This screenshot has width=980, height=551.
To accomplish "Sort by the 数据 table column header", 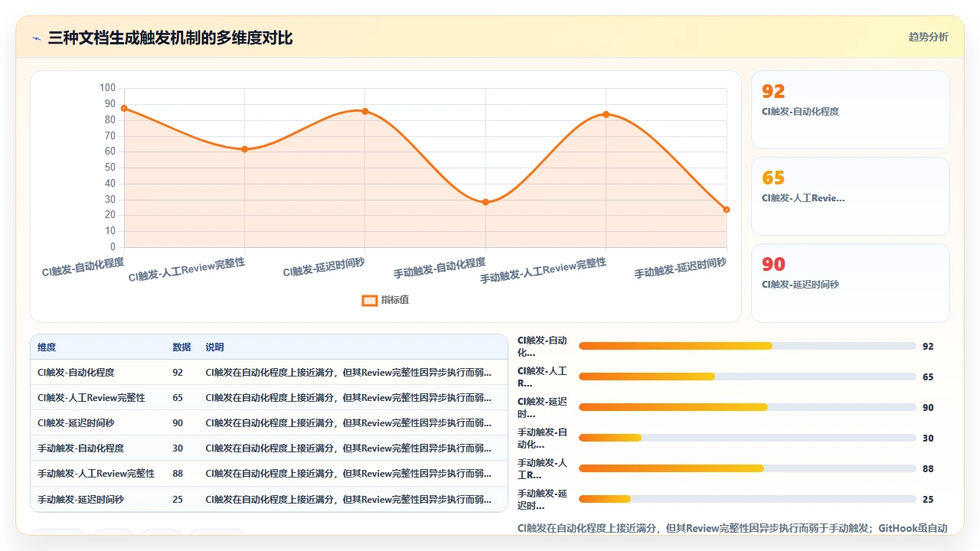I will tap(181, 347).
